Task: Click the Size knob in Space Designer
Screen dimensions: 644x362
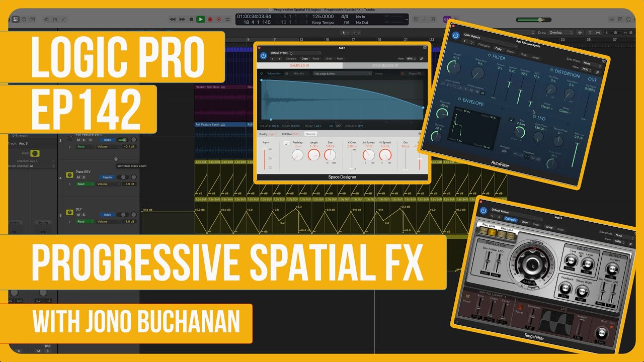Action: [x=330, y=155]
